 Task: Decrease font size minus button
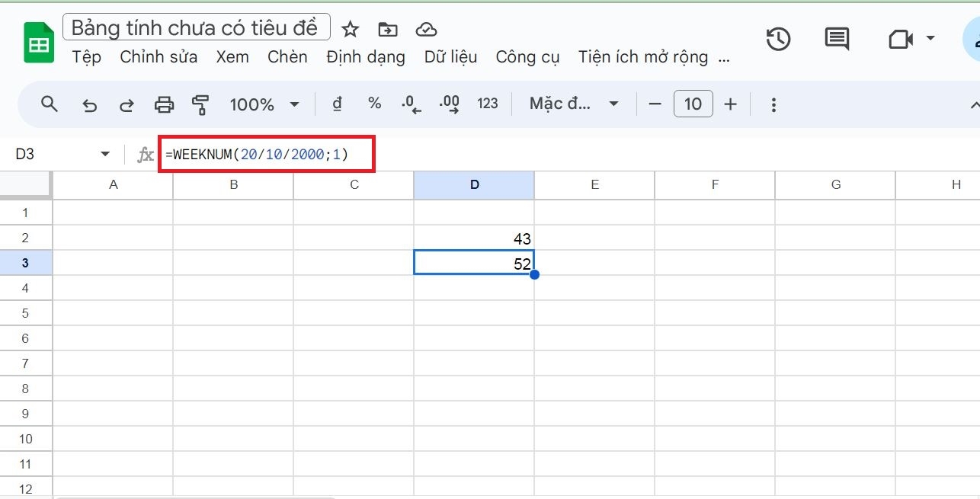655,104
